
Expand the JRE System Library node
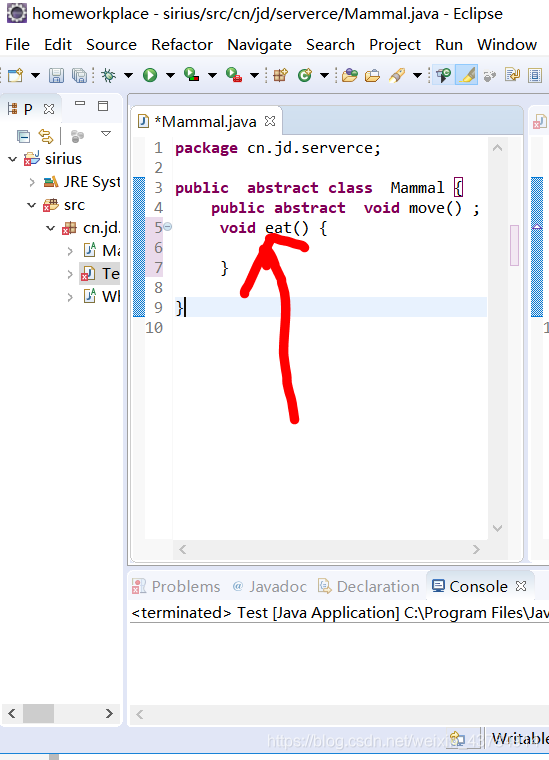point(32,182)
